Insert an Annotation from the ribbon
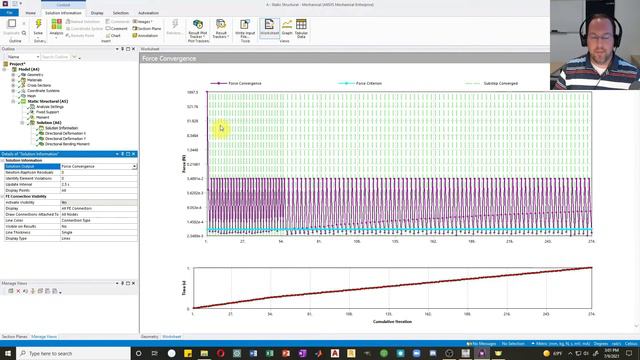This screenshot has width=640, height=360. click(x=145, y=36)
